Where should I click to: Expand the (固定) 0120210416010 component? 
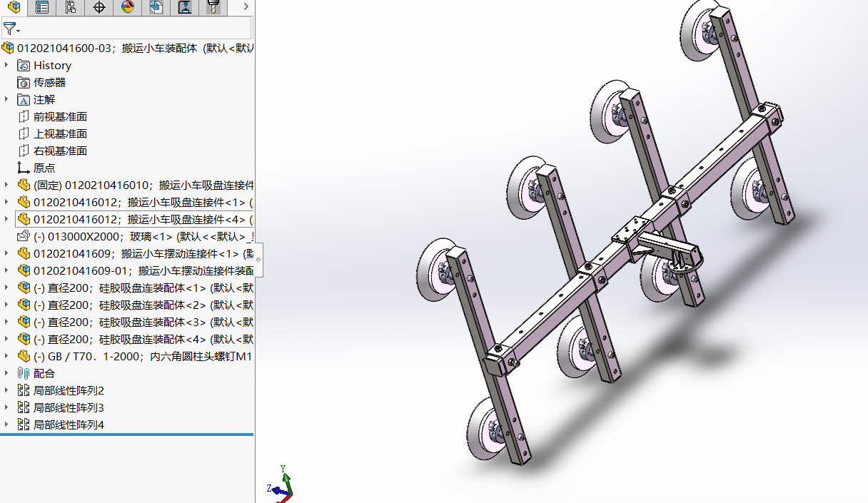[6, 185]
